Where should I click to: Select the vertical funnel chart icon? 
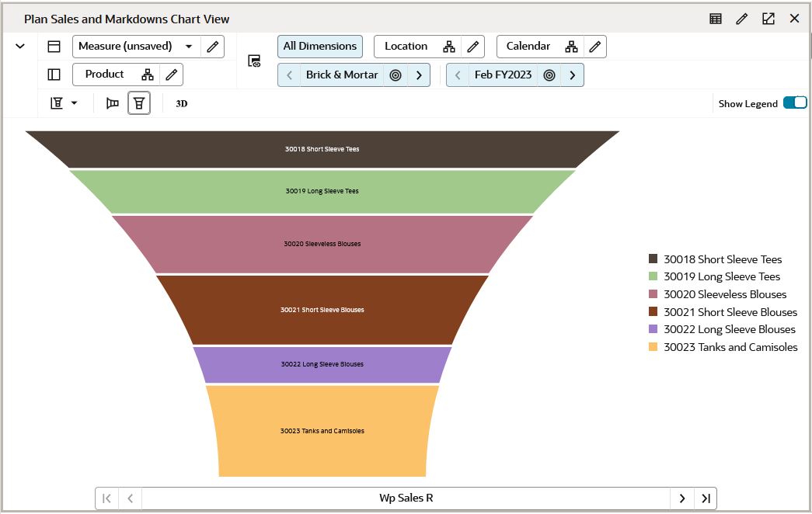coord(139,102)
